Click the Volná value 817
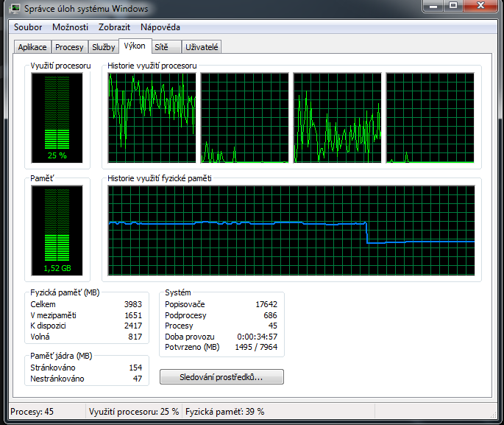 (135, 337)
